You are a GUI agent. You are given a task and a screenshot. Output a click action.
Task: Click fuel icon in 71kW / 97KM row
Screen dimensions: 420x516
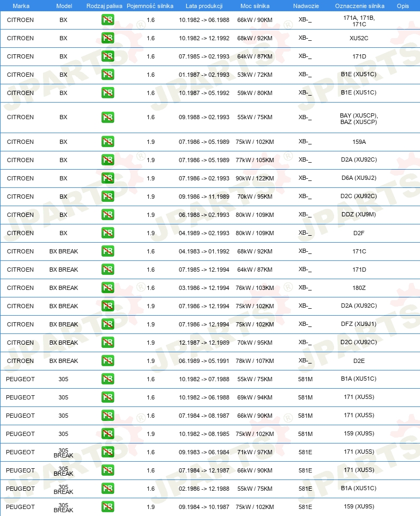pyautogui.click(x=107, y=452)
